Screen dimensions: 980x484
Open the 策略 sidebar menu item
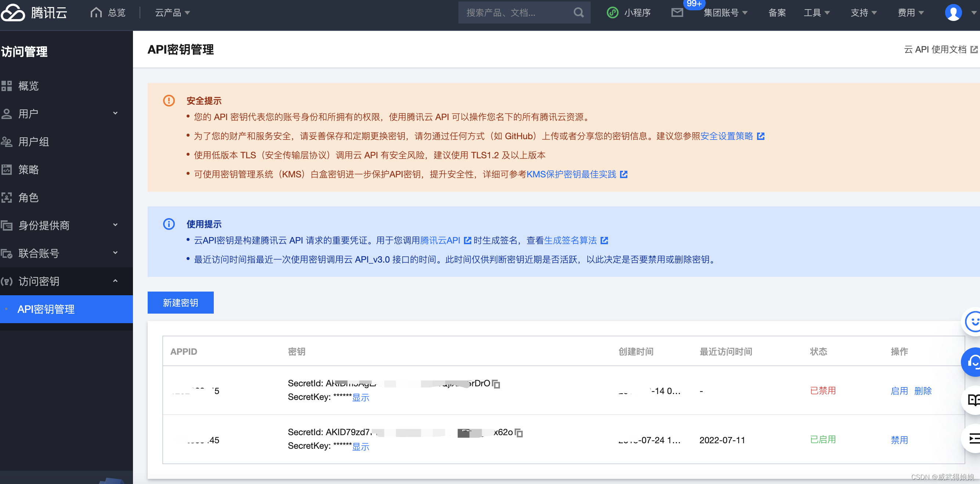click(29, 170)
